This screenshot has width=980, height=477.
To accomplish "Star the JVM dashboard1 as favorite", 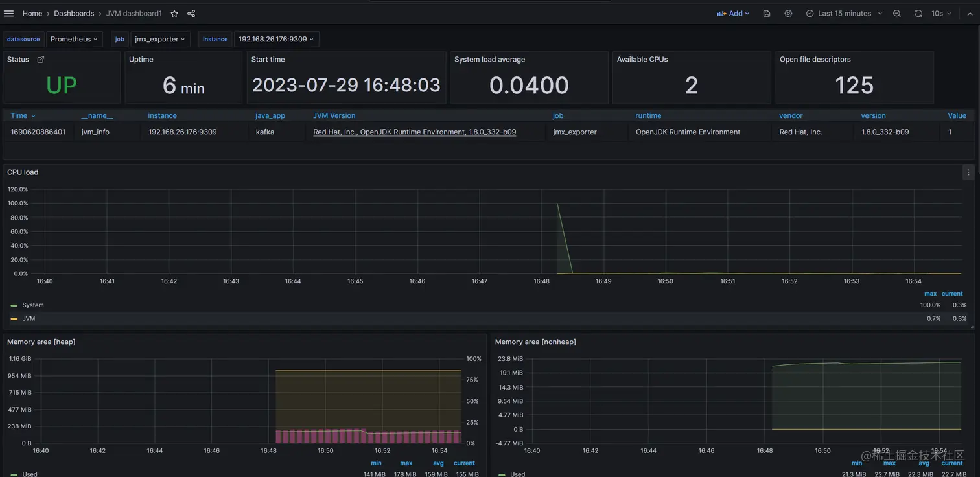I will pyautogui.click(x=174, y=13).
